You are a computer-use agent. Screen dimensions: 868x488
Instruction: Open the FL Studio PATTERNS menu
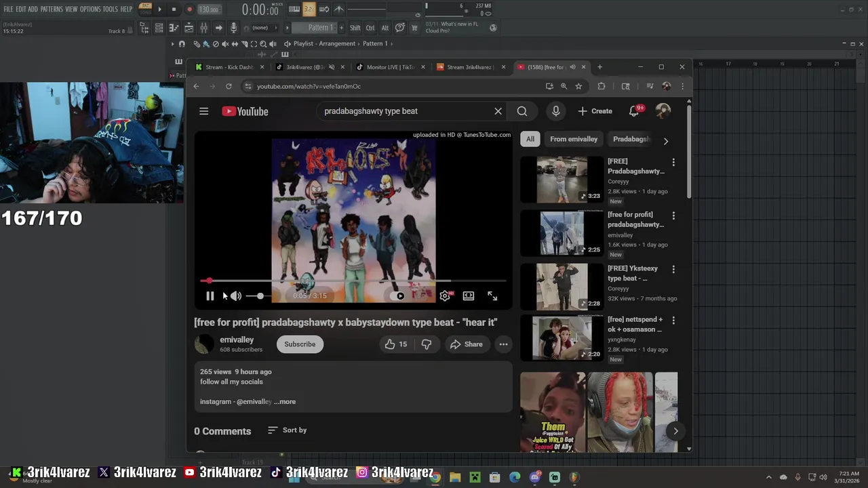point(52,9)
